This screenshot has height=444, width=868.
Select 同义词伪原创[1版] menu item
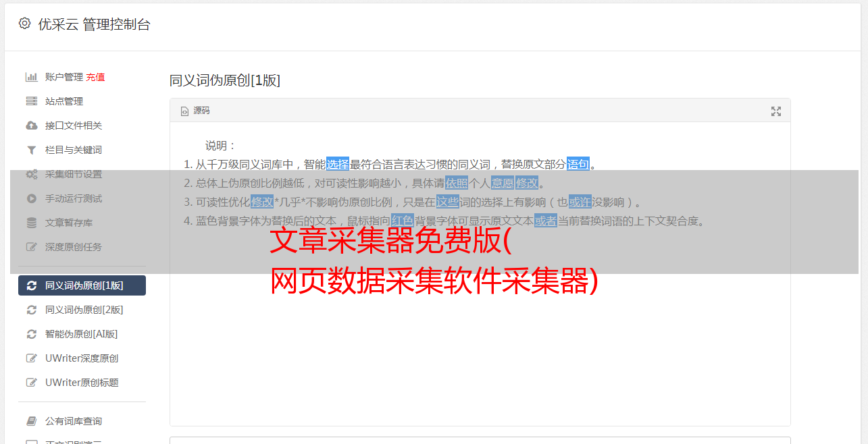pyautogui.click(x=82, y=285)
